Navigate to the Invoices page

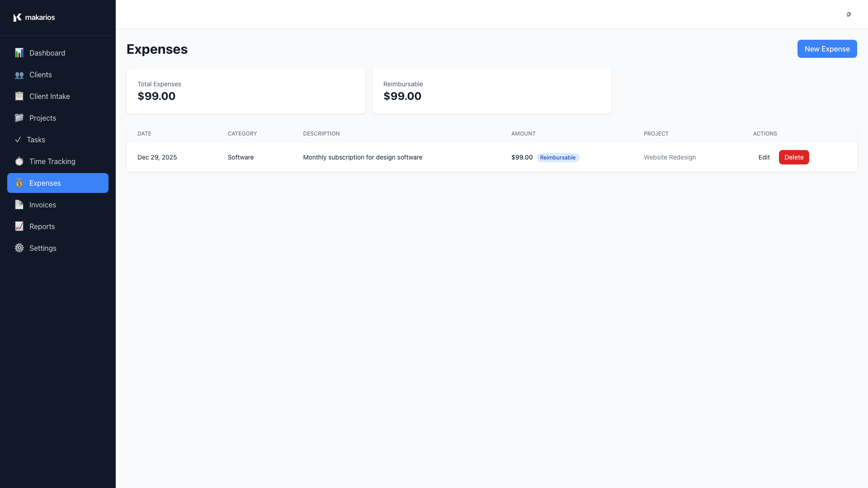coord(42,205)
